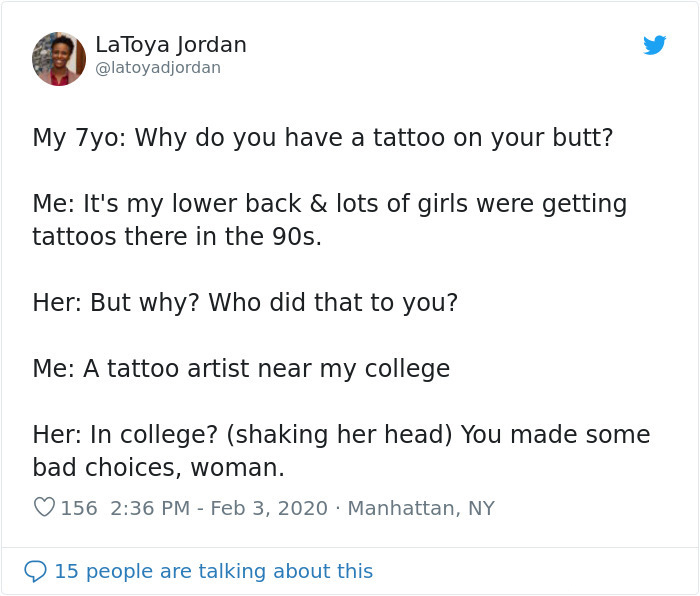Click "Her: But why? Who did that" line
Screen dimensions: 700x596
245,303
